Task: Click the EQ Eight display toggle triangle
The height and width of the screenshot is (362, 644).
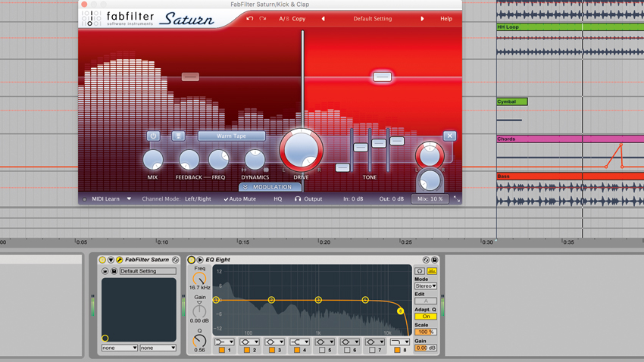Action: (x=200, y=260)
